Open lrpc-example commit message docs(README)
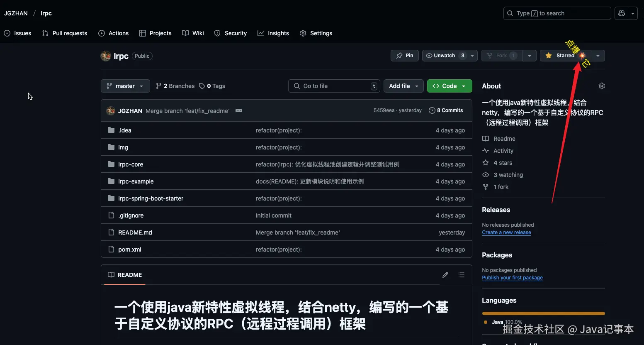The image size is (644, 345). pos(310,181)
